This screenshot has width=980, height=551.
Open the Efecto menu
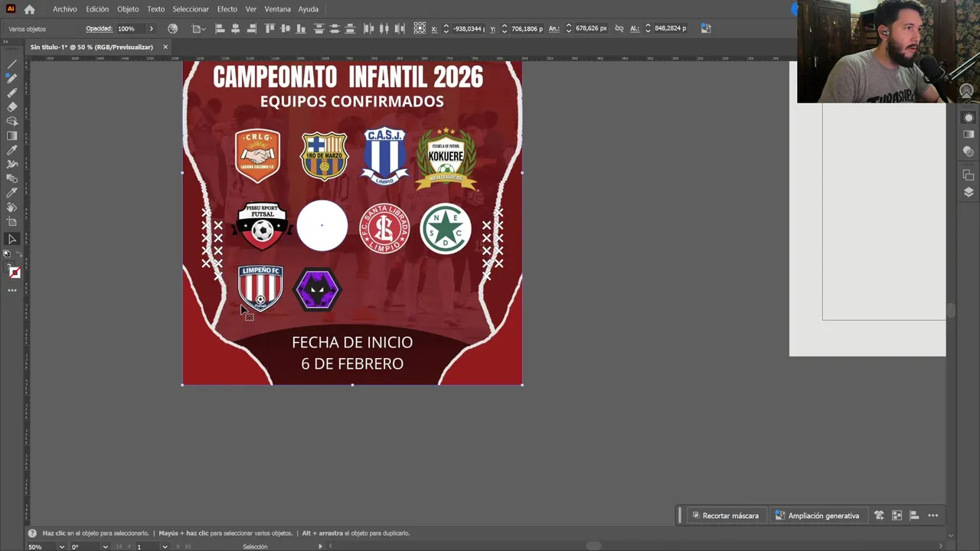click(227, 9)
